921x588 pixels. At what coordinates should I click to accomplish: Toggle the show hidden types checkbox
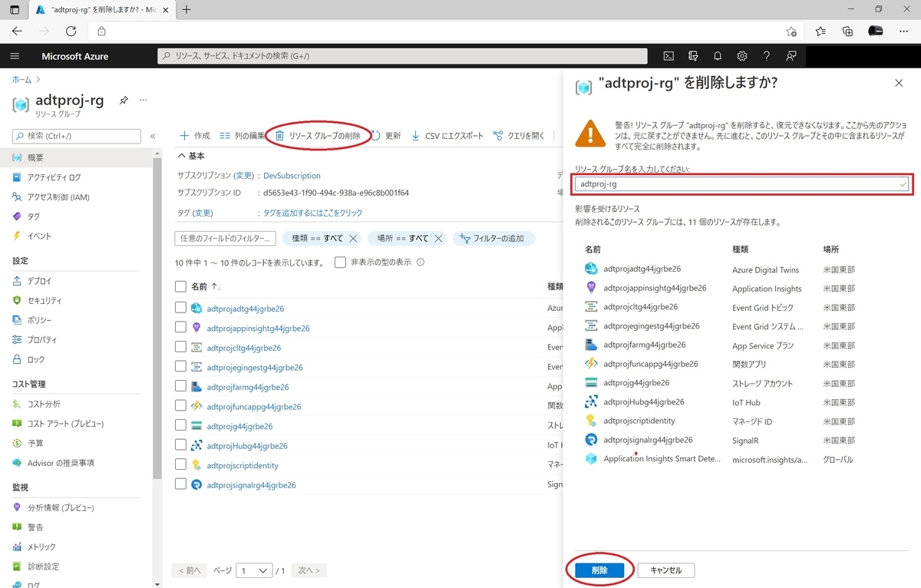tap(340, 263)
